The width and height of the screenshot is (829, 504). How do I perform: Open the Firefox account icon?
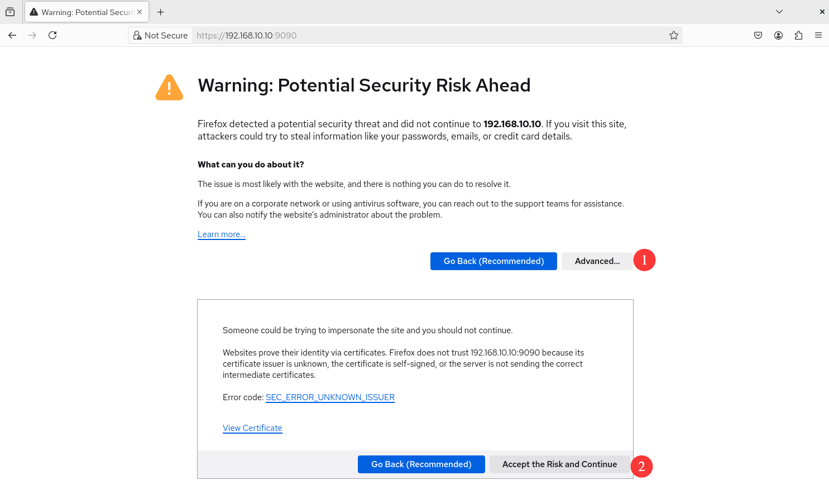(x=778, y=35)
